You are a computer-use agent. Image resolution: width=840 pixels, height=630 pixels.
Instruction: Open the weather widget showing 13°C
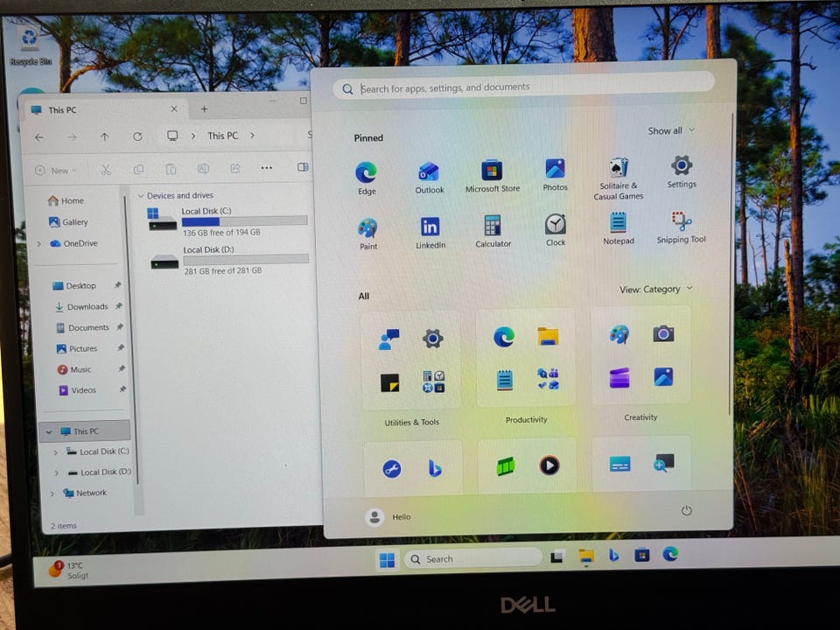(69, 570)
